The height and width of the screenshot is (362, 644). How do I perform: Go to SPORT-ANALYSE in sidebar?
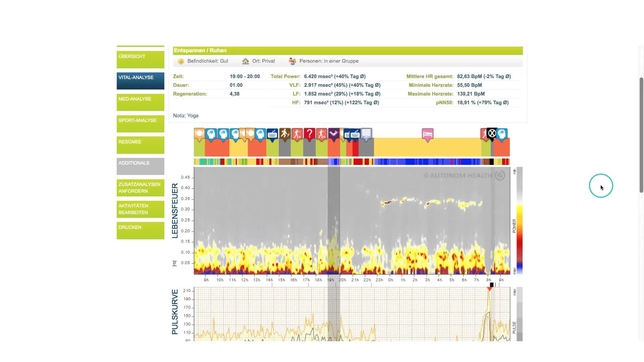[x=140, y=123]
